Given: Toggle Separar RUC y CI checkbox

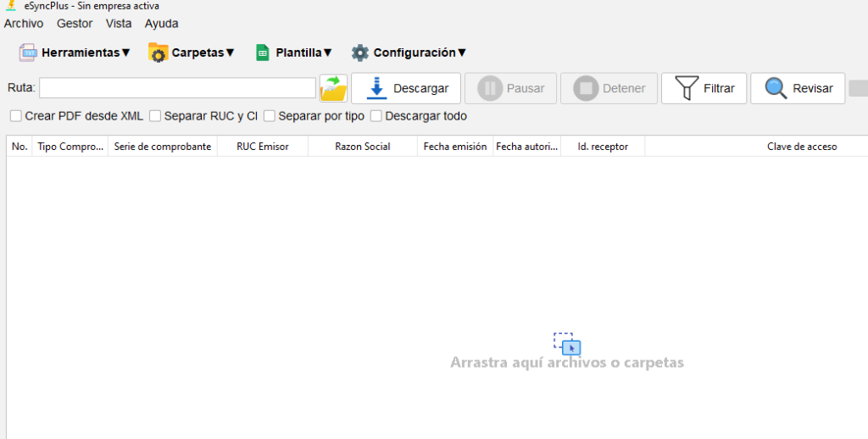Looking at the screenshot, I should click(x=155, y=116).
